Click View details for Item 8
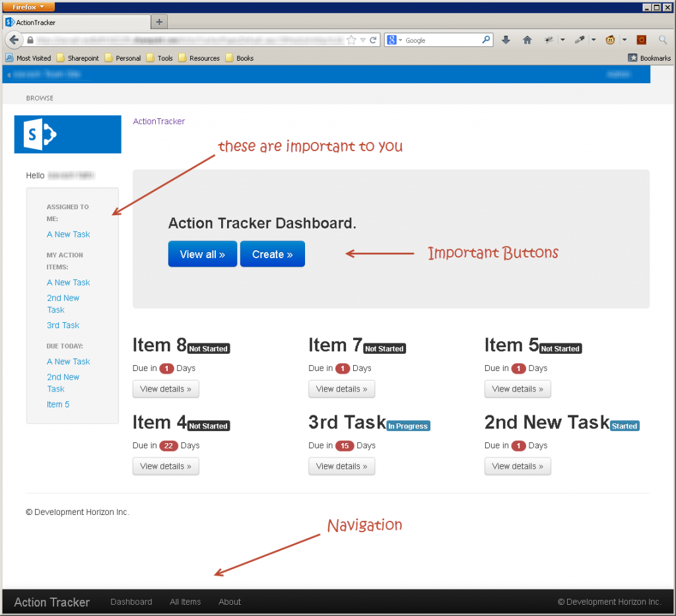676x616 pixels. click(165, 389)
